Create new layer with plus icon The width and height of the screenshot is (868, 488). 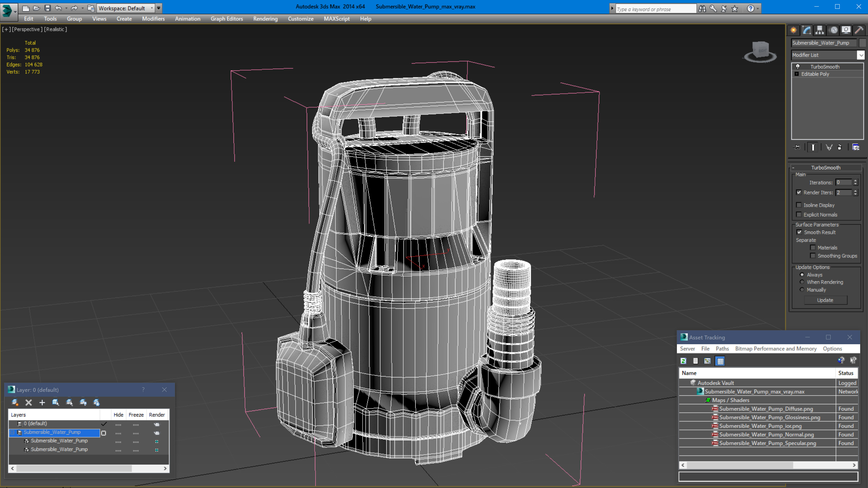point(42,402)
